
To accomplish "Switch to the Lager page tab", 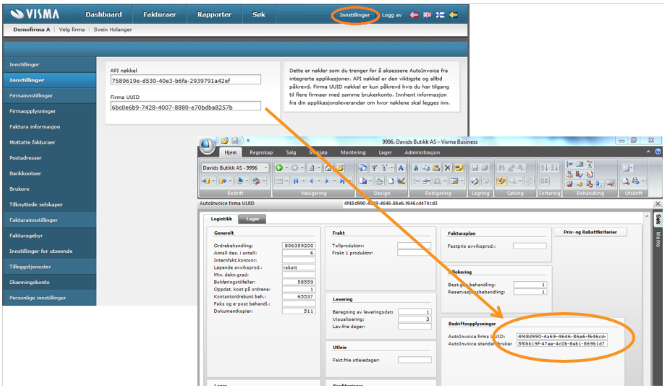I will (252, 219).
